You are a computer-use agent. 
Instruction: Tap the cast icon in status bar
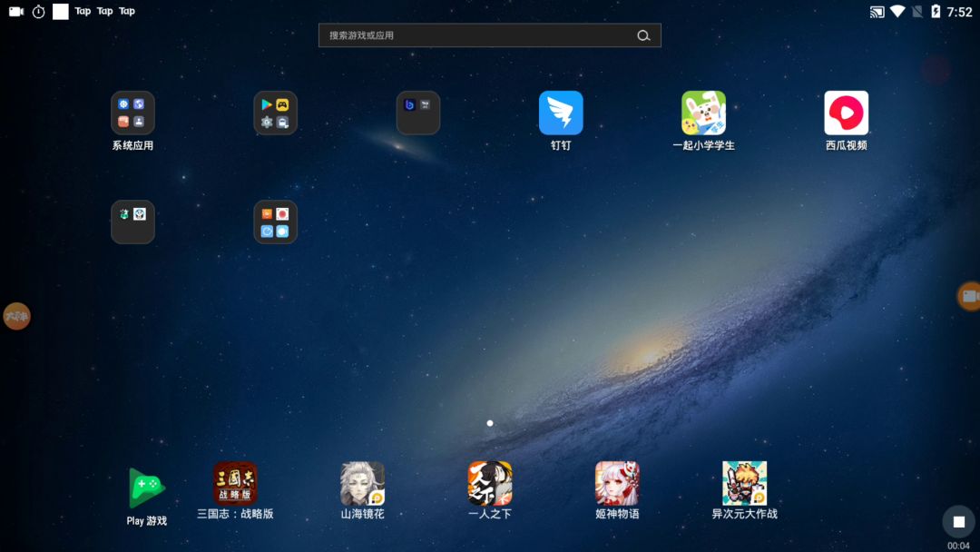tap(877, 11)
